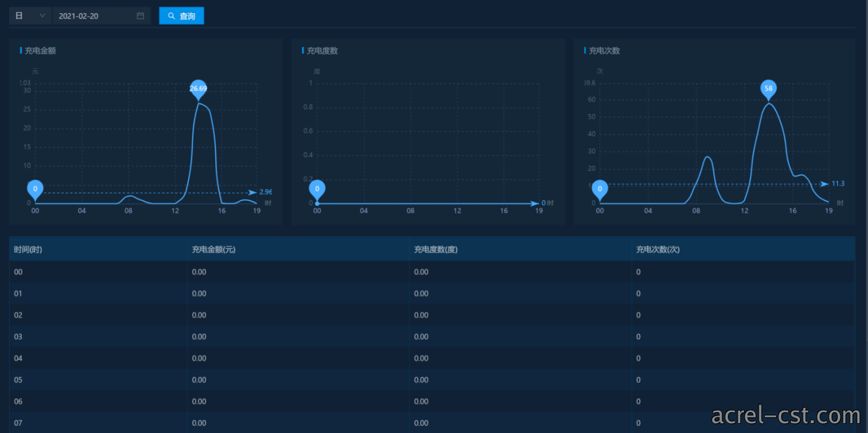Image resolution: width=868 pixels, height=433 pixels.
Task: Click the 时间(时) column header
Action: (28, 249)
